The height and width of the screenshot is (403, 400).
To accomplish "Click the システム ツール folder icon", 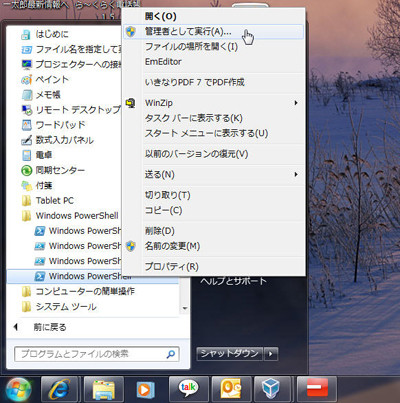I will [26, 307].
